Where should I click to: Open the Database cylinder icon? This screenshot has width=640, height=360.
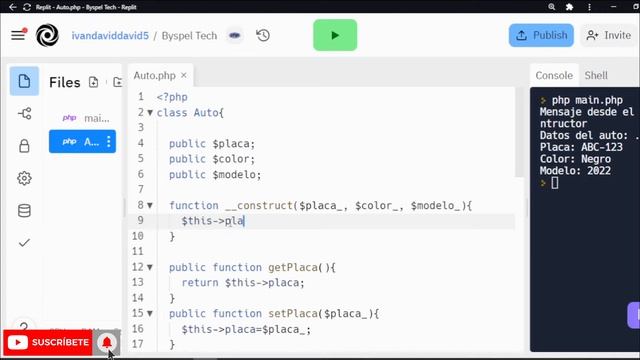(24, 211)
